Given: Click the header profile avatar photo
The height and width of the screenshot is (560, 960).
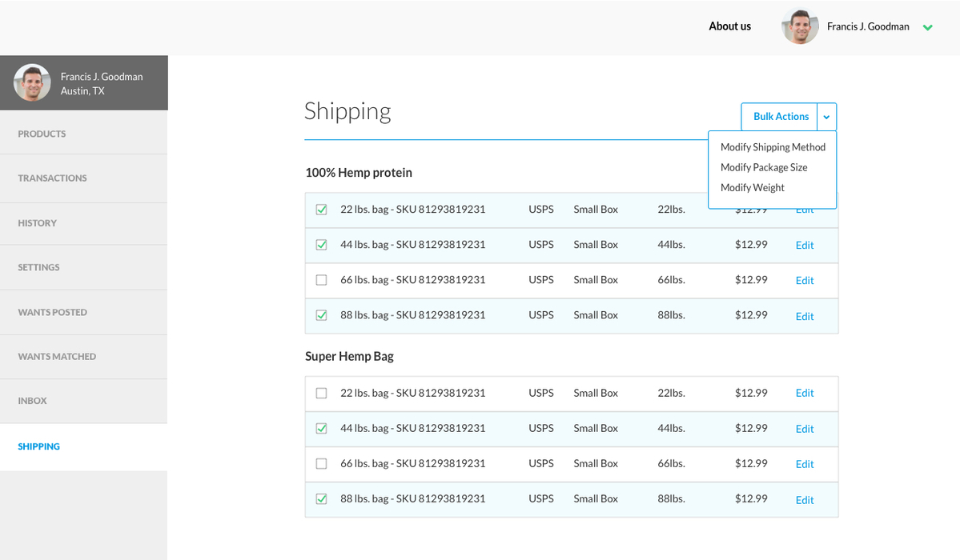Looking at the screenshot, I should coord(800,26).
